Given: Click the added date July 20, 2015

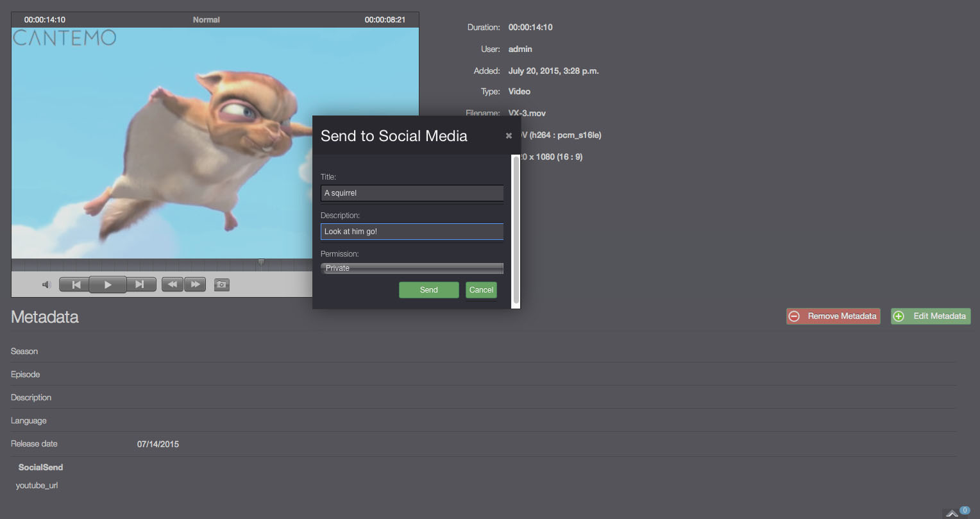Looking at the screenshot, I should 553,71.
